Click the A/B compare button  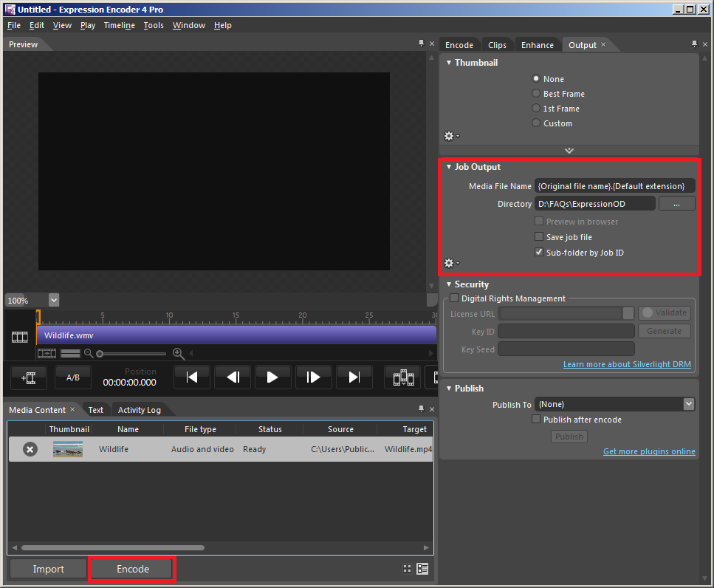point(73,377)
